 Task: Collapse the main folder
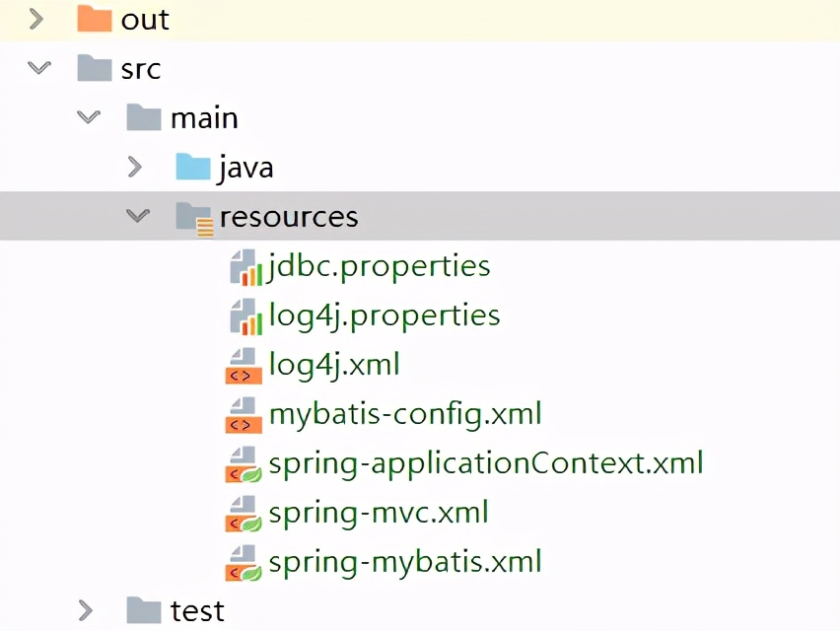point(89,116)
